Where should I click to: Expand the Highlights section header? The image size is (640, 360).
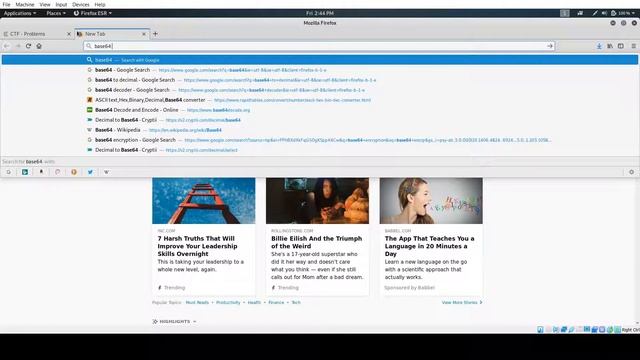174,322
